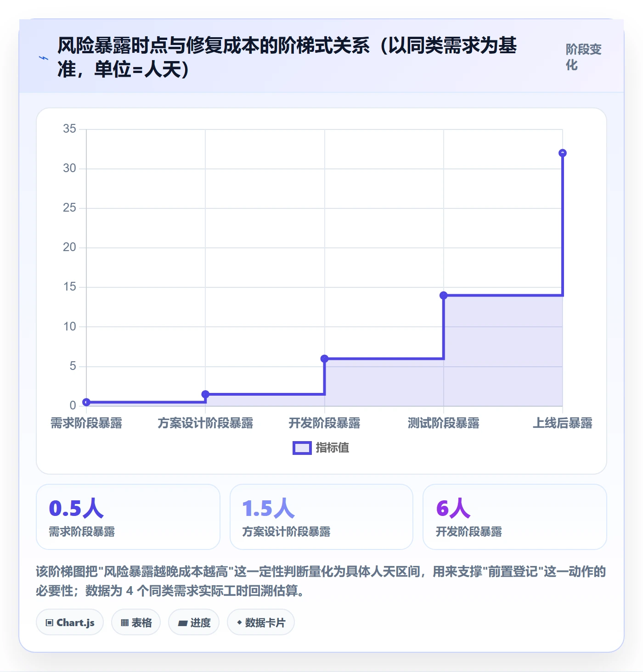
Task: Select the 上线后暴露 data point on the chart
Action: [563, 153]
